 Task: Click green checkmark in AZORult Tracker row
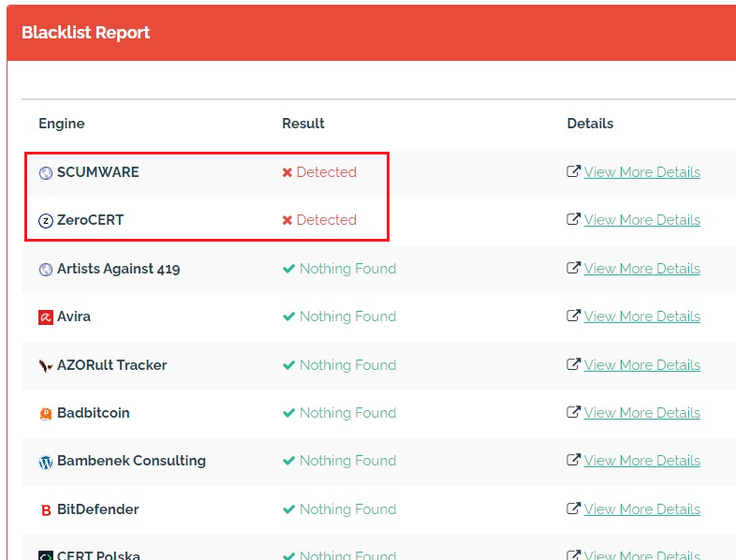pos(288,364)
